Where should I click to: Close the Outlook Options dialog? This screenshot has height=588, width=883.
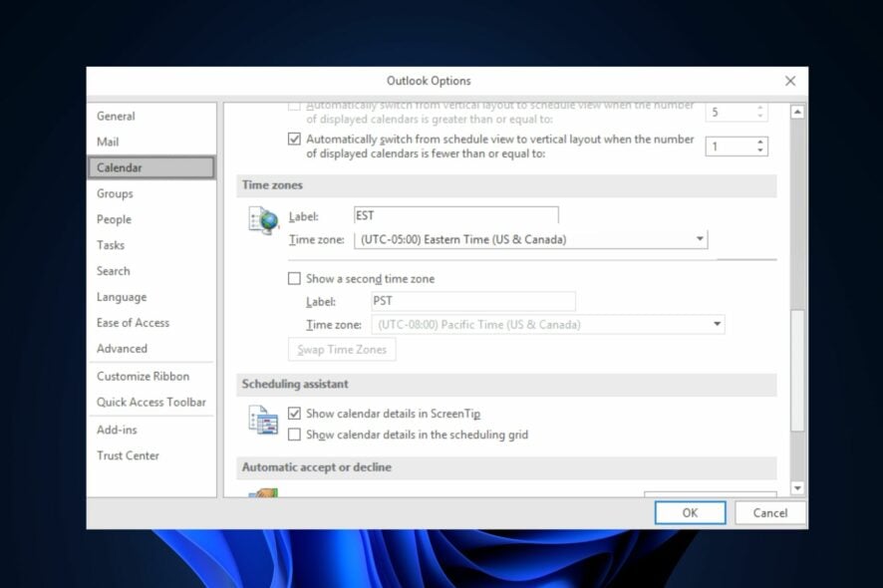click(790, 81)
